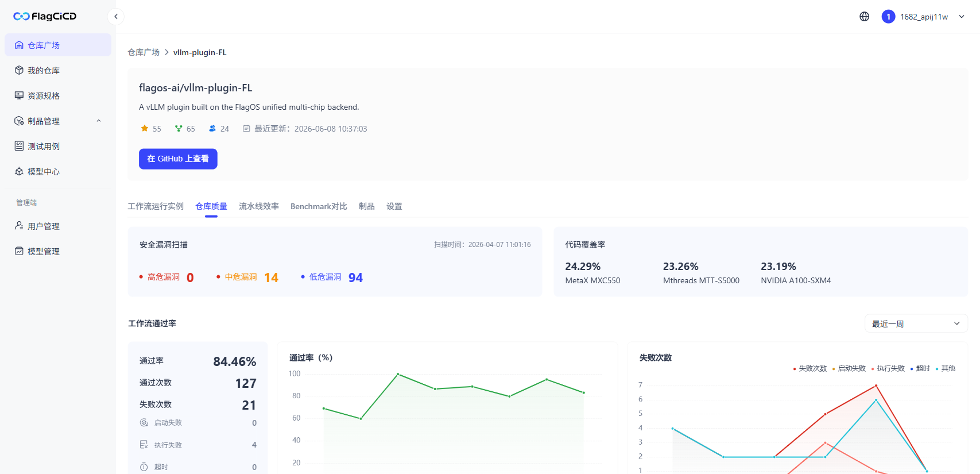
Task: Click the 24.29% MetaX coverage value
Action: (583, 267)
